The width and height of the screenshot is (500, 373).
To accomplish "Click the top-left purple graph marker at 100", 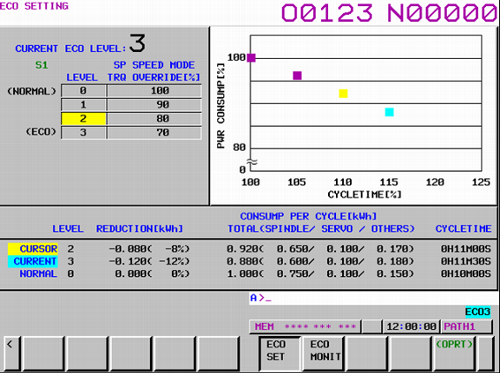I will point(251,58).
